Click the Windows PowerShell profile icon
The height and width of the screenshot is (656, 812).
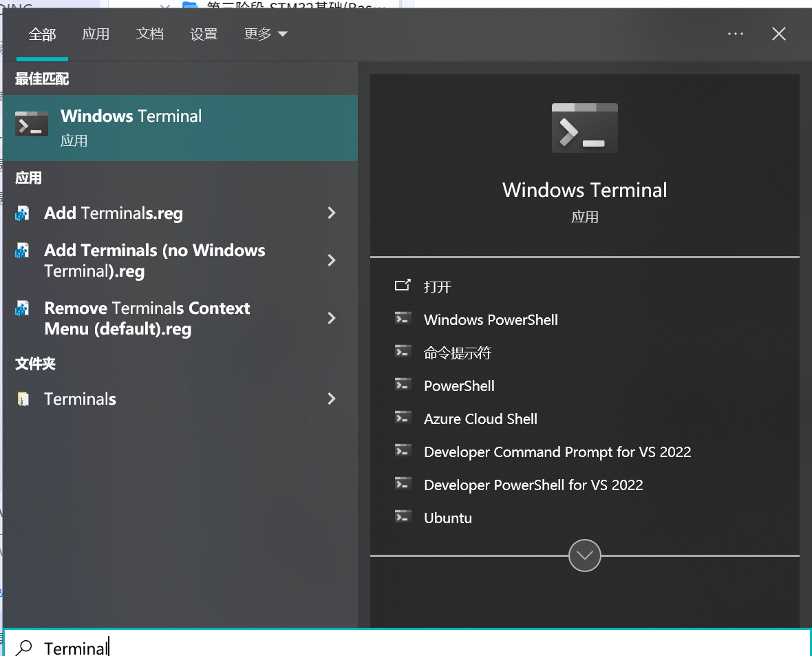pos(403,318)
